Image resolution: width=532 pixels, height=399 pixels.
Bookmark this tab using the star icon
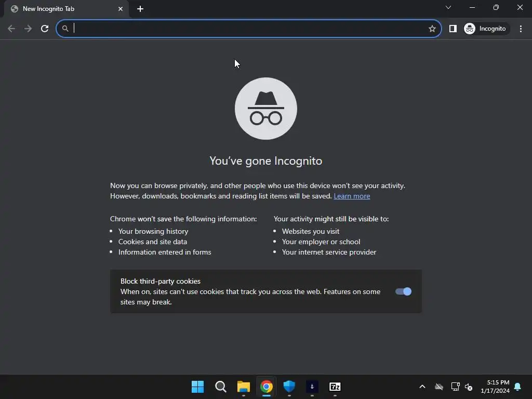pyautogui.click(x=432, y=29)
